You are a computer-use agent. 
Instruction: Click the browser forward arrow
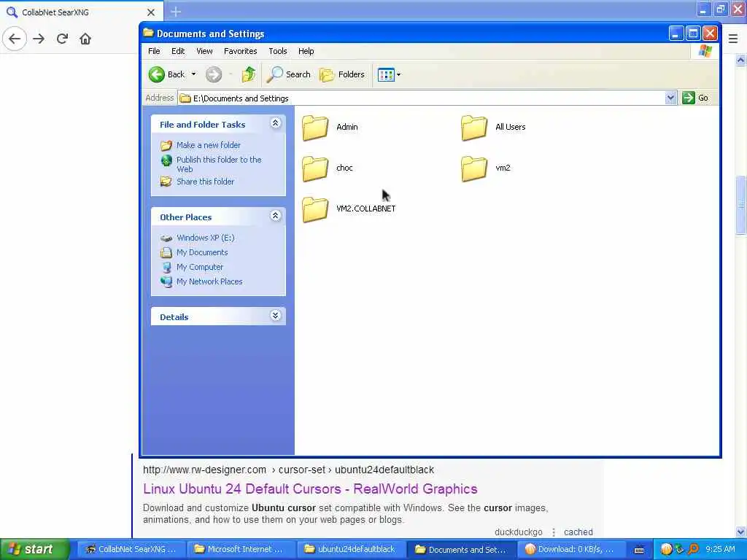click(x=39, y=39)
